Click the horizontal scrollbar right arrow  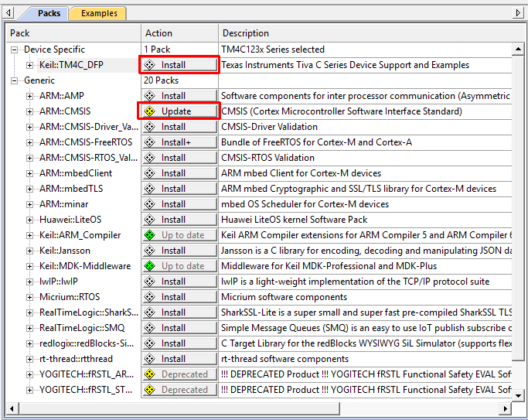[x=505, y=409]
